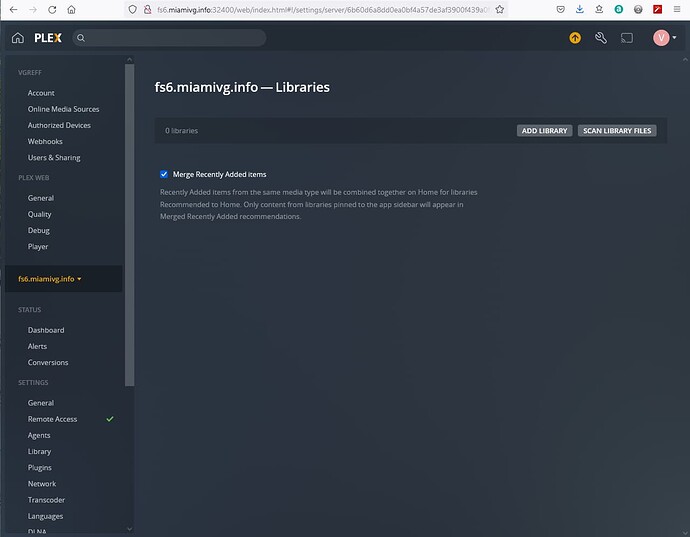
Task: Open the user avatar V menu
Action: click(661, 38)
